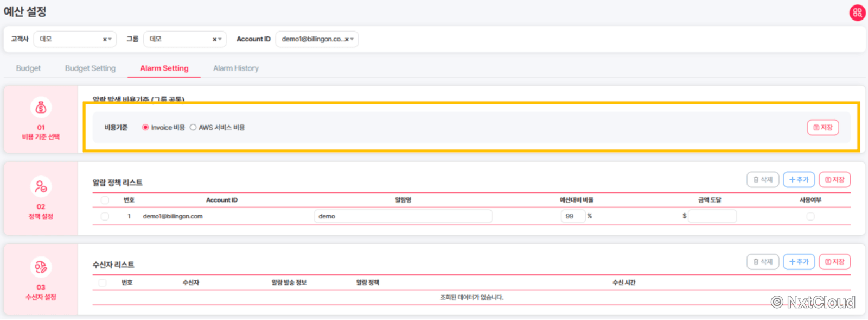Image resolution: width=868 pixels, height=320 pixels.
Task: Toggle the 사용여부 checkbox for the demo alarm
Action: click(x=810, y=216)
